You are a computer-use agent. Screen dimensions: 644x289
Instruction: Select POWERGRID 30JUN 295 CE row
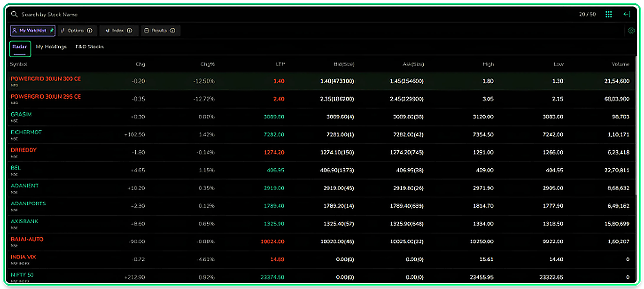(321, 99)
